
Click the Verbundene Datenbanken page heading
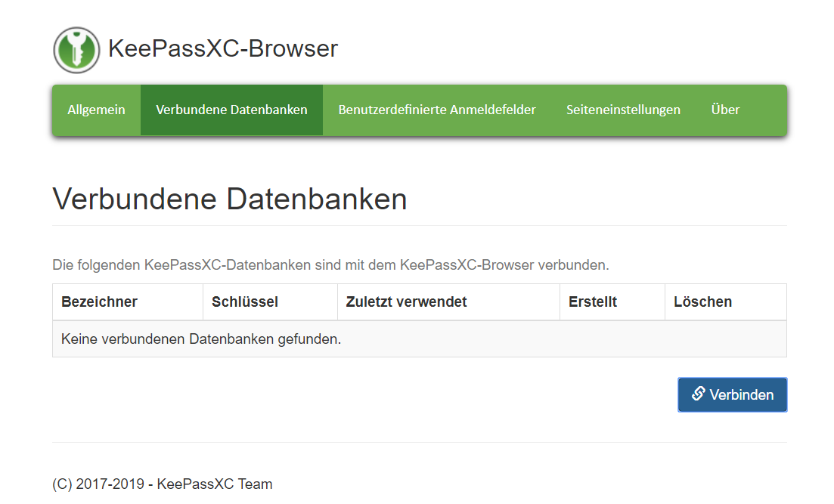click(x=230, y=199)
